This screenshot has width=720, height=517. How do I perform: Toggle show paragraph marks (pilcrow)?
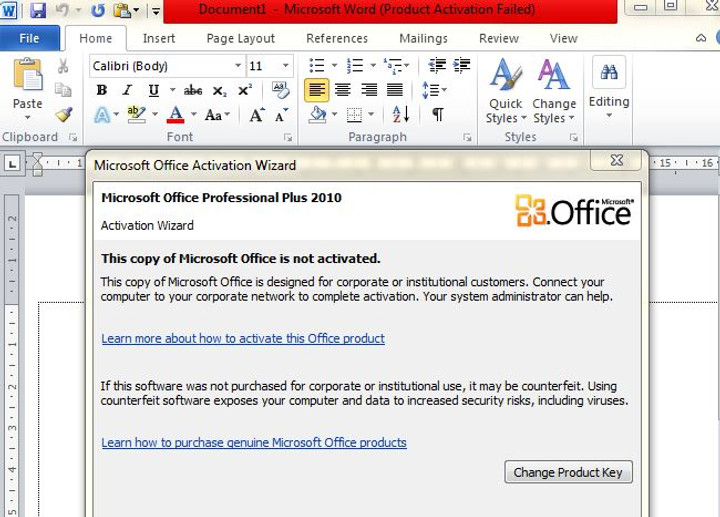point(437,115)
